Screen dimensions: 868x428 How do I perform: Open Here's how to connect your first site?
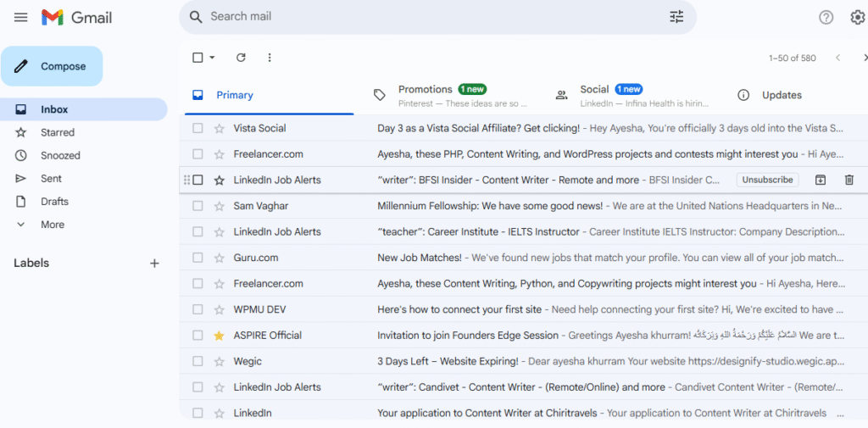pyautogui.click(x=524, y=309)
